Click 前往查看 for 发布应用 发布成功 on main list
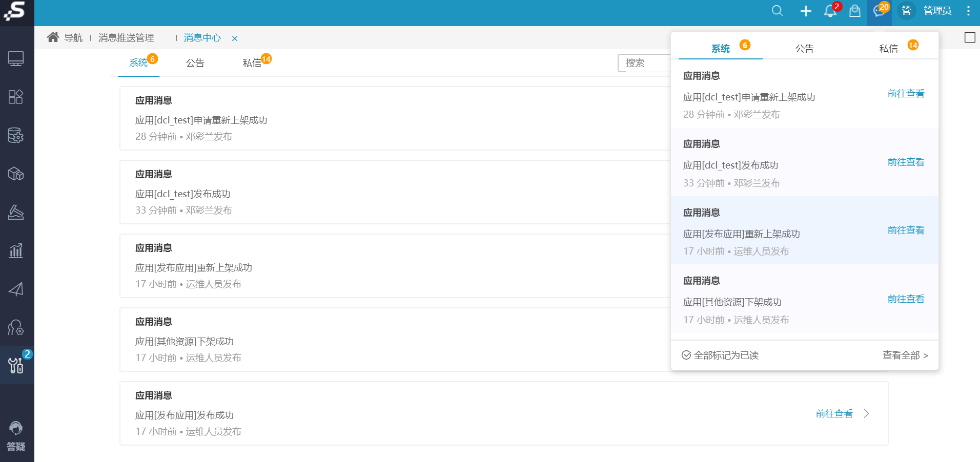980x462 pixels. coord(834,414)
